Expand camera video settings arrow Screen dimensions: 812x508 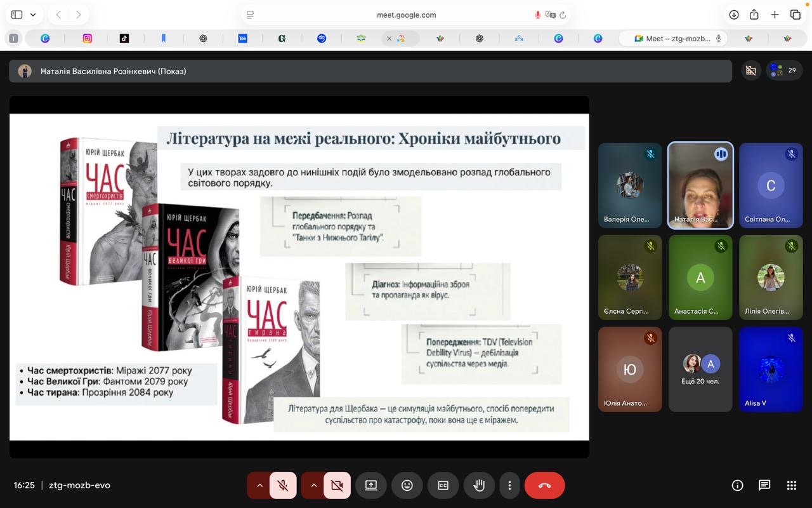point(313,485)
